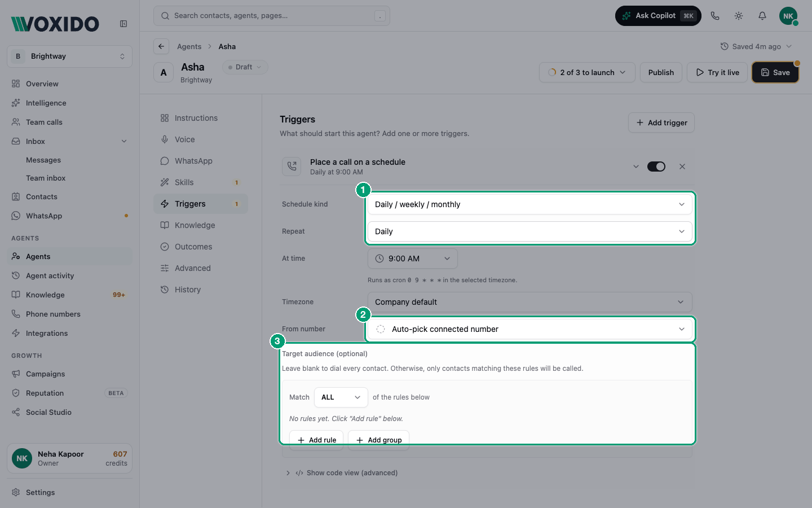812x508 pixels.
Task: Switch to the Instructions tab
Action: [x=201, y=118]
